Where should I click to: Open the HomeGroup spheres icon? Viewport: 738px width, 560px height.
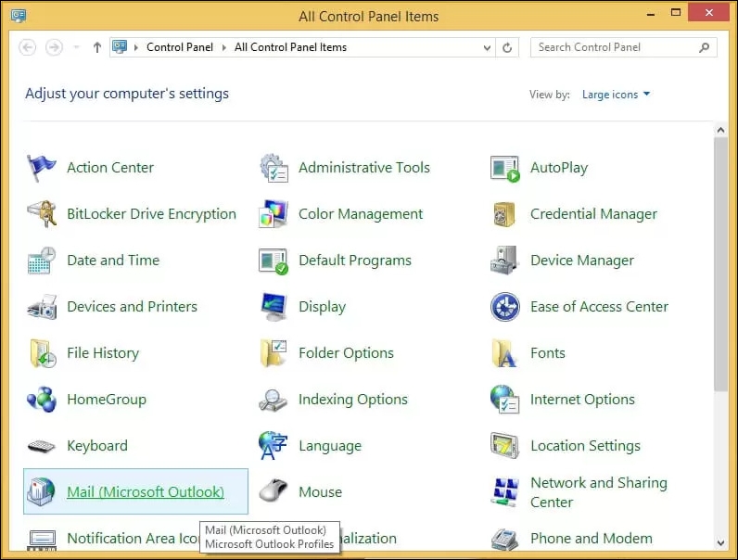click(x=42, y=400)
